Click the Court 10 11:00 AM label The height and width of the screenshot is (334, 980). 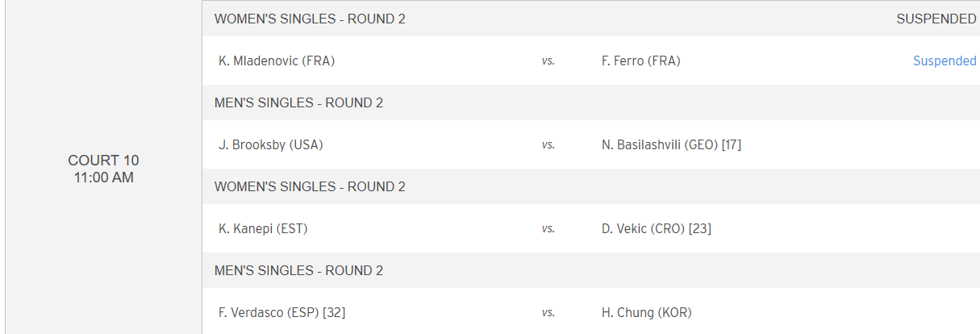[103, 169]
